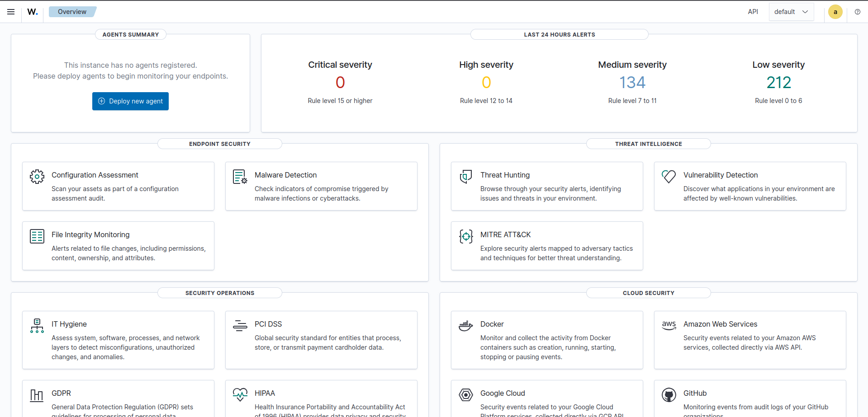This screenshot has height=417, width=868.
Task: View the 134 medium severity alerts
Action: [632, 83]
